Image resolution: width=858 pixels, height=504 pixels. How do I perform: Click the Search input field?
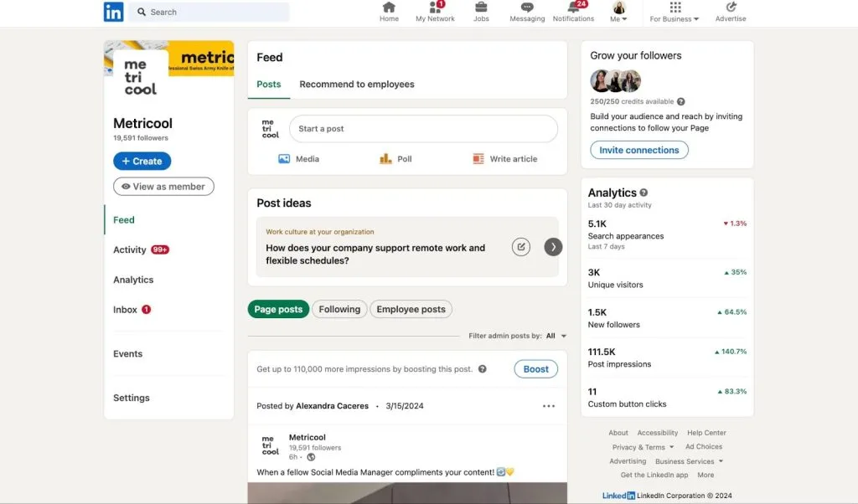click(x=209, y=12)
